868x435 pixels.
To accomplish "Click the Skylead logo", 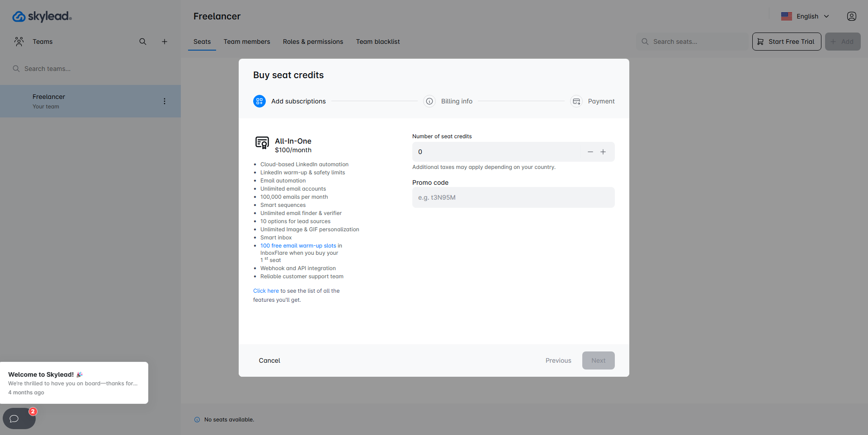I will (42, 17).
